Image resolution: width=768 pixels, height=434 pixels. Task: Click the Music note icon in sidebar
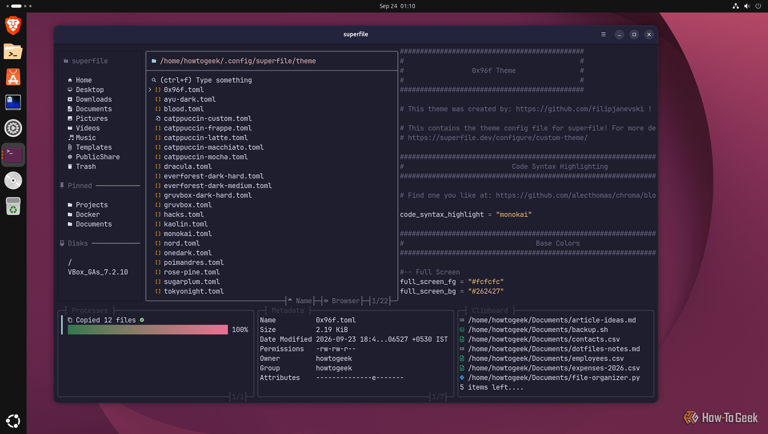click(x=71, y=138)
